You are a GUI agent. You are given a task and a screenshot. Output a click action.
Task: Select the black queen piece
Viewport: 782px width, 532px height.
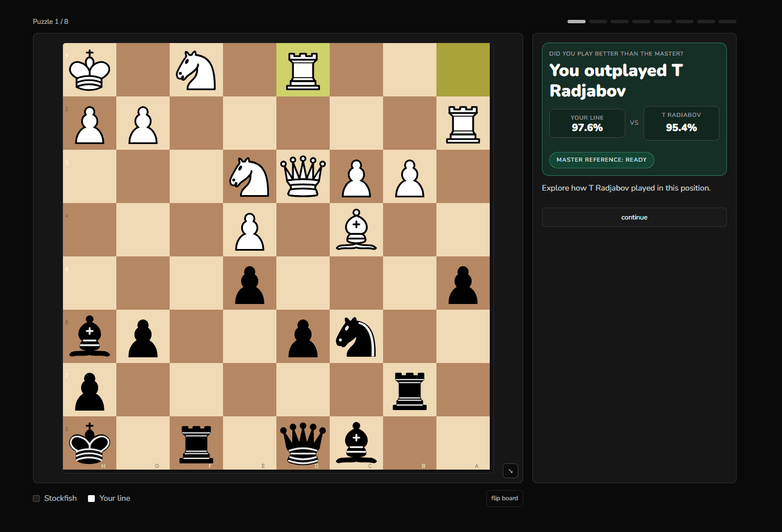click(x=303, y=444)
